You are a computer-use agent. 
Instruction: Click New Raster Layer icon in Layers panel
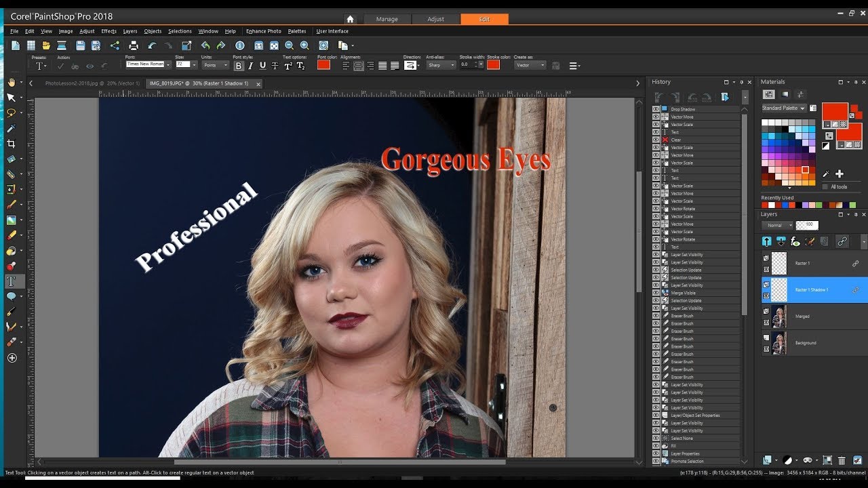coord(768,460)
